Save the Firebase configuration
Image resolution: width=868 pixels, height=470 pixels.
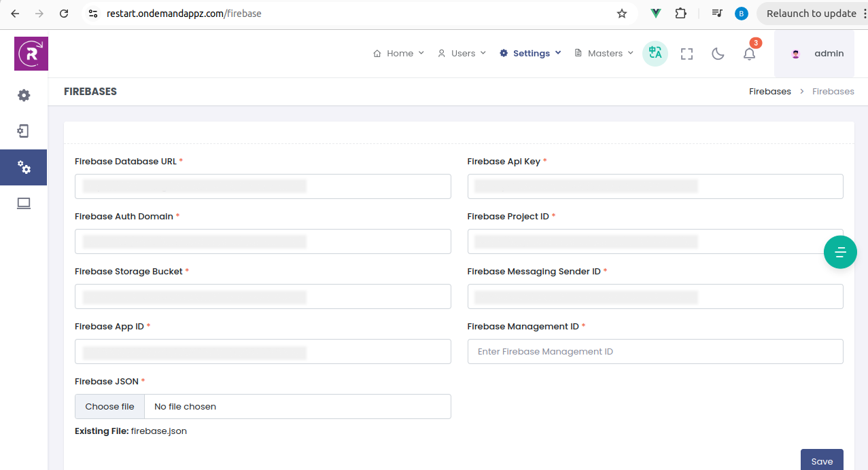coord(822,460)
